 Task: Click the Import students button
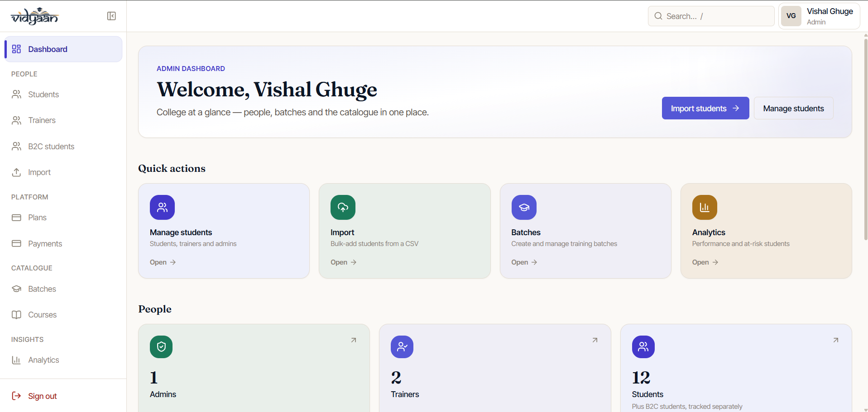pos(705,108)
